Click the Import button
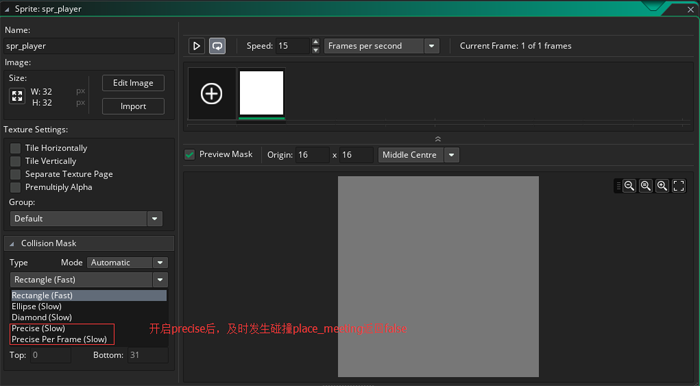 133,106
